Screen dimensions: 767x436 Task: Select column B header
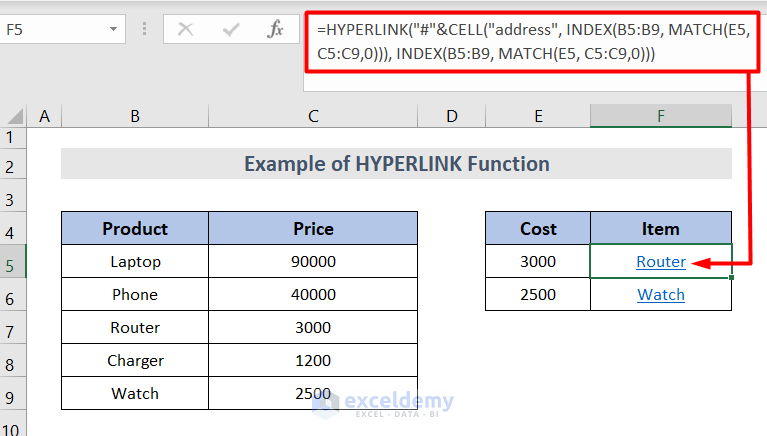pyautogui.click(x=135, y=116)
